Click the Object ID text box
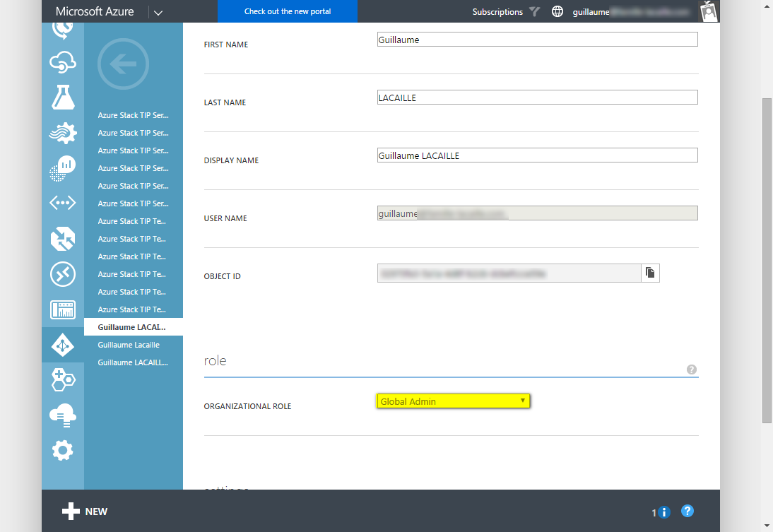 click(509, 273)
